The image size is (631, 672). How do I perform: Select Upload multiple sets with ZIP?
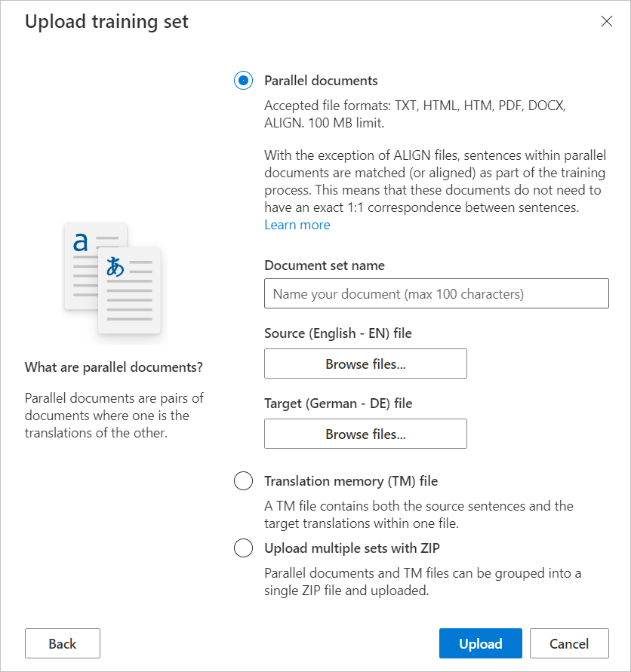click(243, 548)
